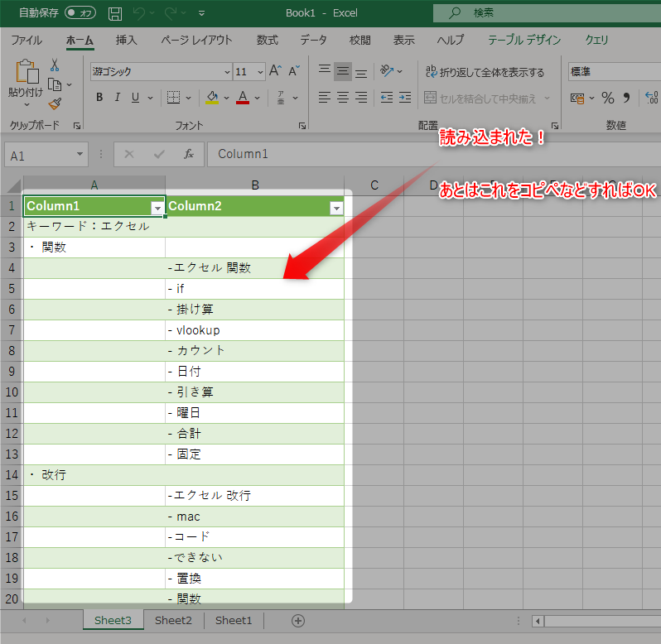Viewport: 661px width, 644px height.
Task: Increase indent
Action: coord(405,98)
